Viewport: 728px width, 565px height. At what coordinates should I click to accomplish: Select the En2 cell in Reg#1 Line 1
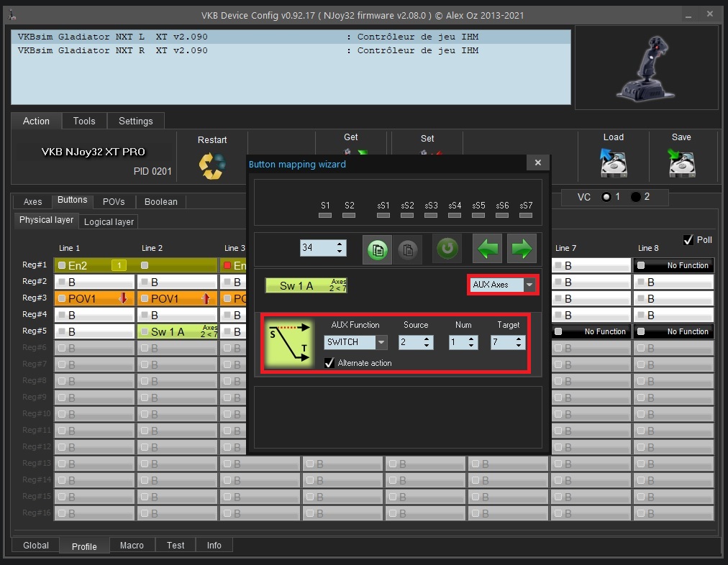95,265
